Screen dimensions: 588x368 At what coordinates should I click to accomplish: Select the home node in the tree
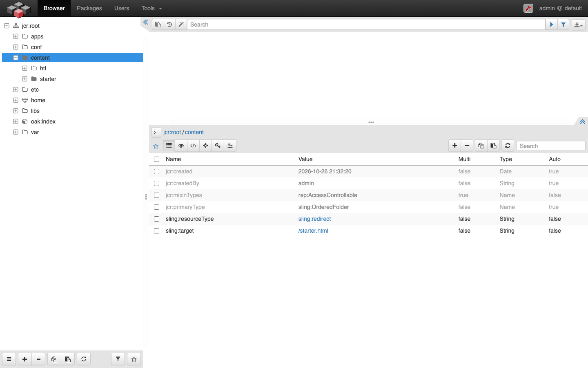38,100
